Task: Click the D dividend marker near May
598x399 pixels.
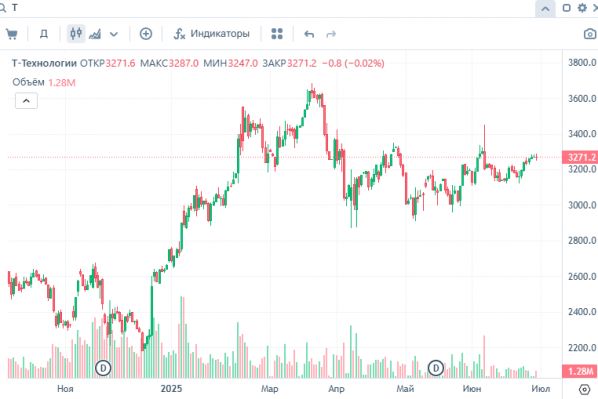Action: pyautogui.click(x=436, y=368)
